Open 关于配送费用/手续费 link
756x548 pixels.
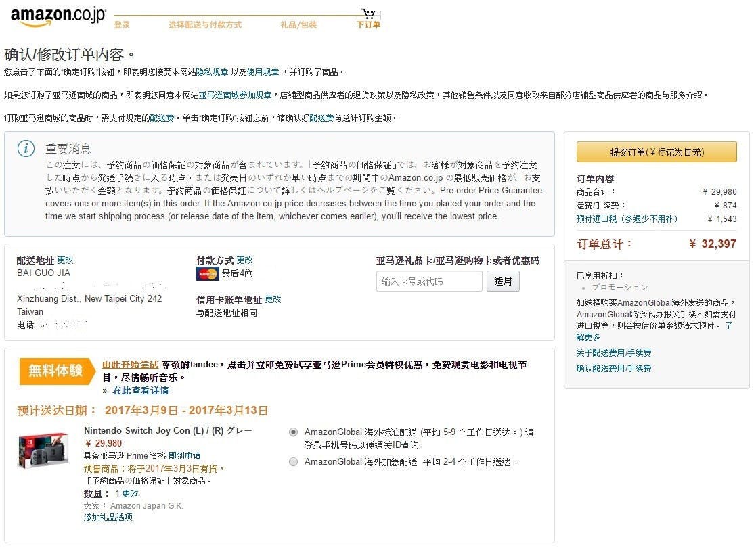[614, 352]
